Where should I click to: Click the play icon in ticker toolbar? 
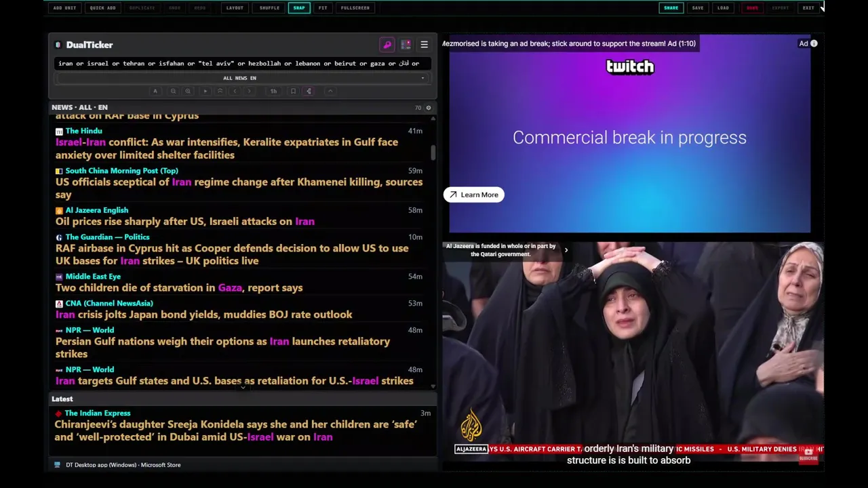[205, 91]
